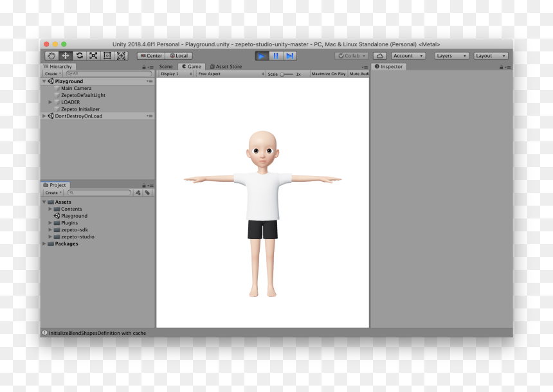Open the Layers dropdown

(452, 56)
